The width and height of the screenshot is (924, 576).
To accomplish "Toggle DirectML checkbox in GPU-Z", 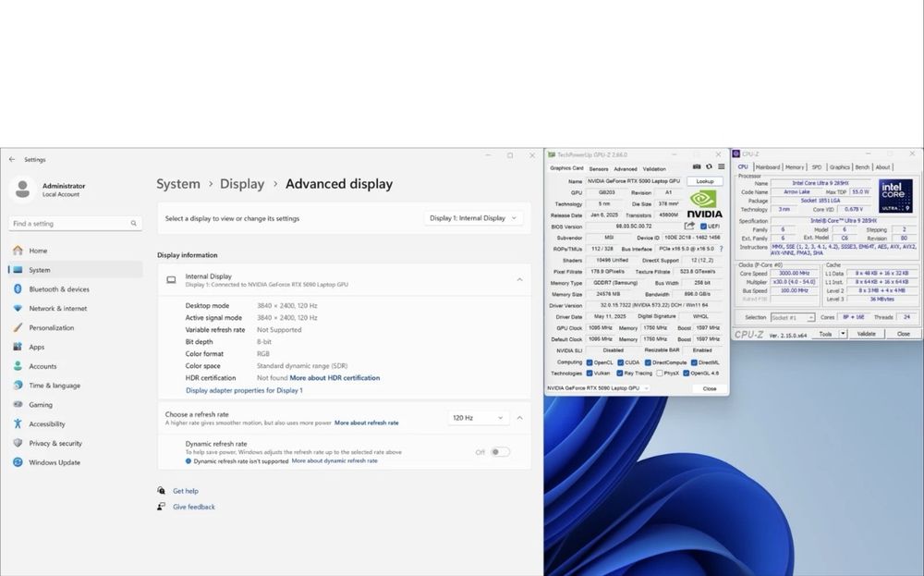I will 694,362.
